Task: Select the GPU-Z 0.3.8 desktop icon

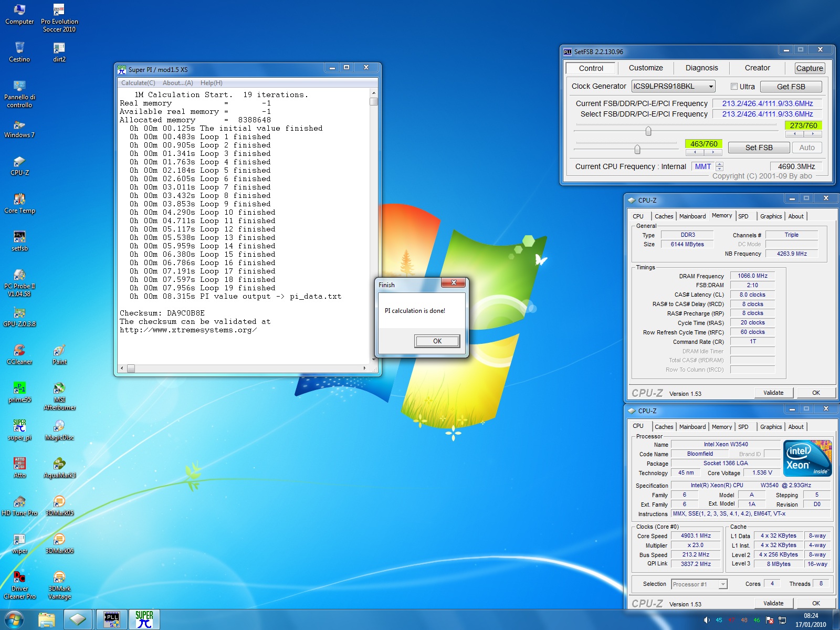Action: [x=19, y=317]
